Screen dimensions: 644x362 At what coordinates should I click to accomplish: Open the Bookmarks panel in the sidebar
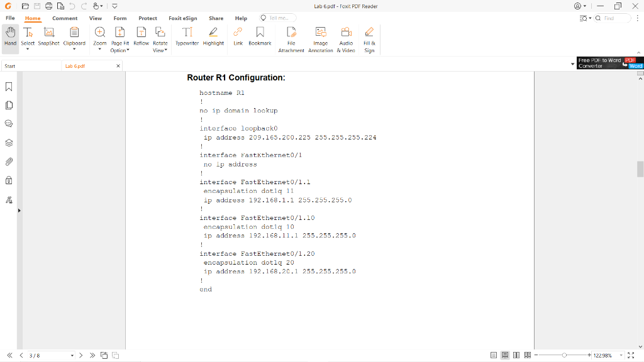[x=9, y=86]
